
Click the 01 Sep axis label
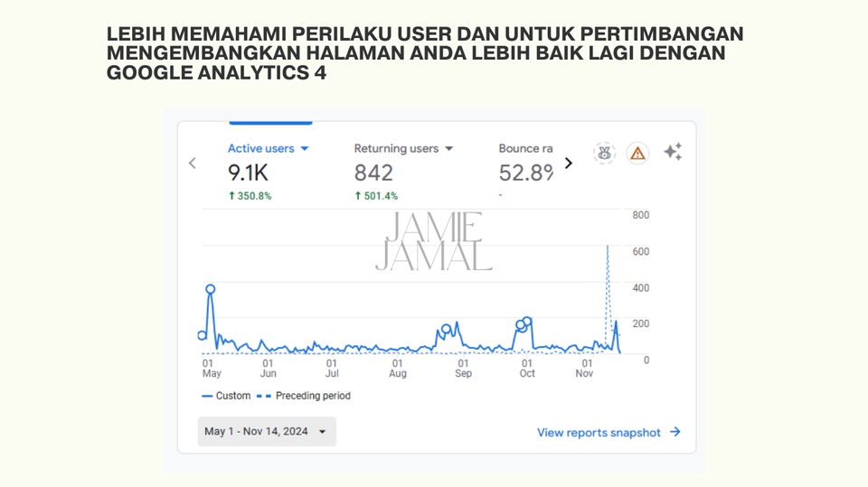click(463, 368)
